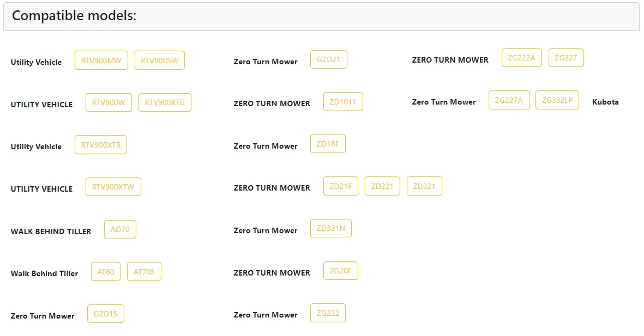Select the GZD21 model tag
The image size is (644, 336).
coord(329,59)
